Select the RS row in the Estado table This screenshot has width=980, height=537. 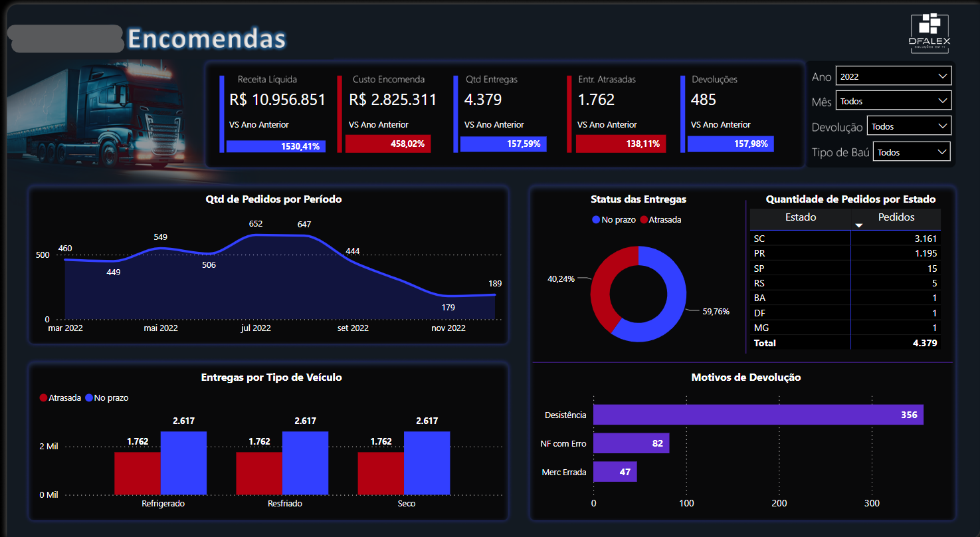pos(845,283)
